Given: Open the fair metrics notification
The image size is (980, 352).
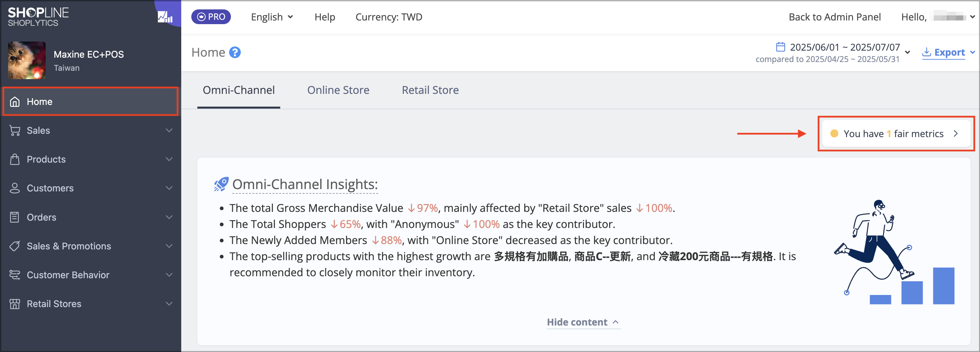Looking at the screenshot, I should coord(895,133).
